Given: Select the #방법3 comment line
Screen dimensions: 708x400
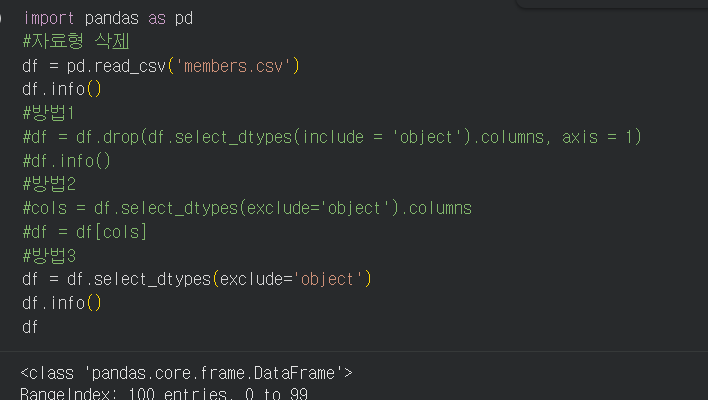Looking at the screenshot, I should tap(48, 255).
